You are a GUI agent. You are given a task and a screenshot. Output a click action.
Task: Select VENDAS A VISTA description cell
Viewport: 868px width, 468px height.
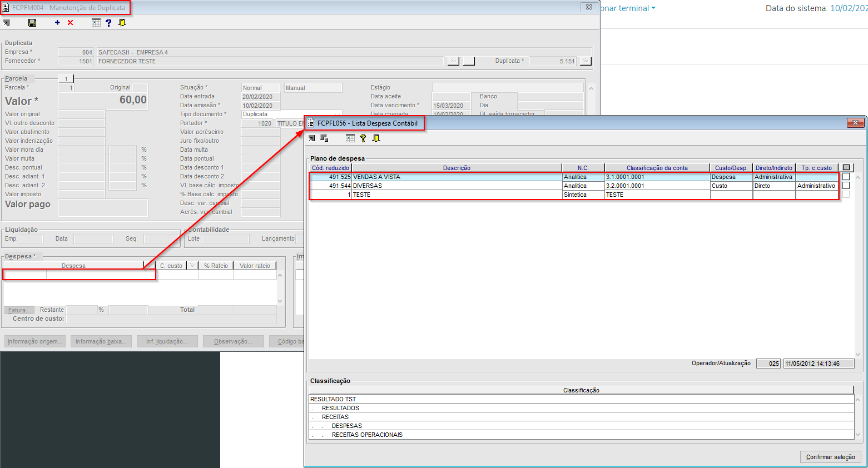tap(457, 177)
